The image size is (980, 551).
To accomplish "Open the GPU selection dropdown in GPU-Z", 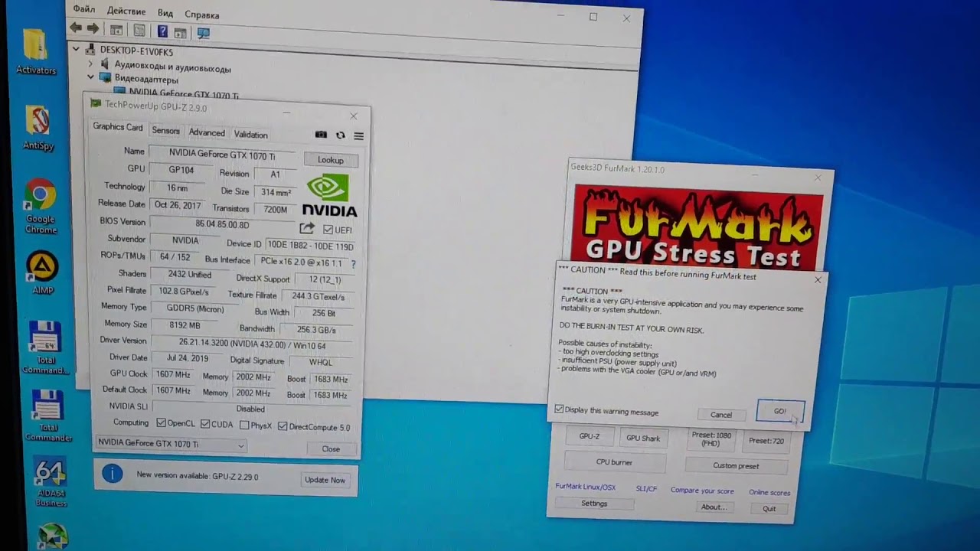I will tap(171, 444).
